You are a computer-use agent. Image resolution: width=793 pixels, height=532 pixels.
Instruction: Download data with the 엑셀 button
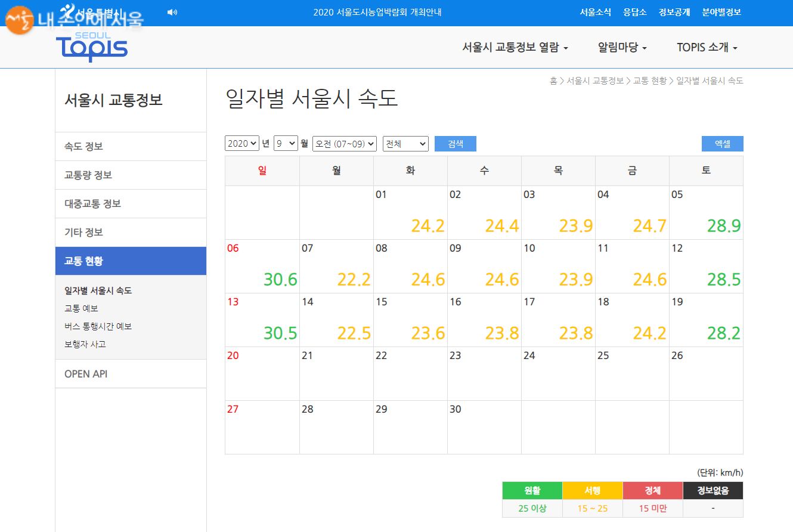click(722, 144)
